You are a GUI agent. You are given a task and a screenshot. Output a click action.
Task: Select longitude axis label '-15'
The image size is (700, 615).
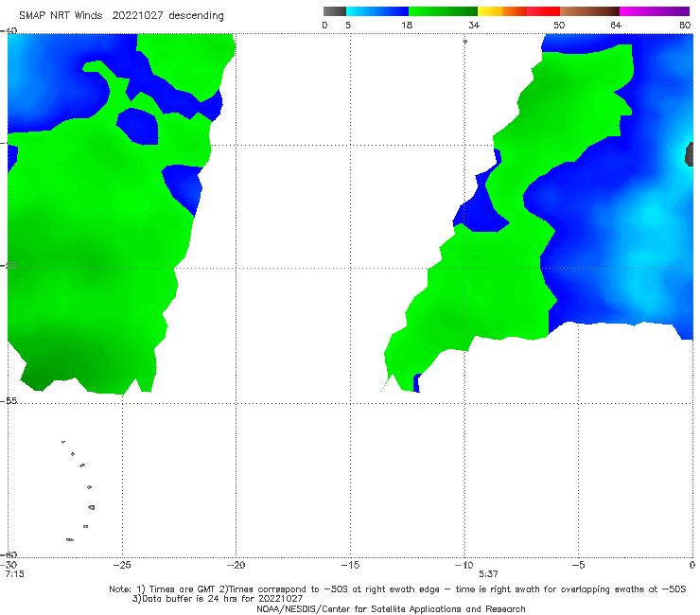[350, 565]
